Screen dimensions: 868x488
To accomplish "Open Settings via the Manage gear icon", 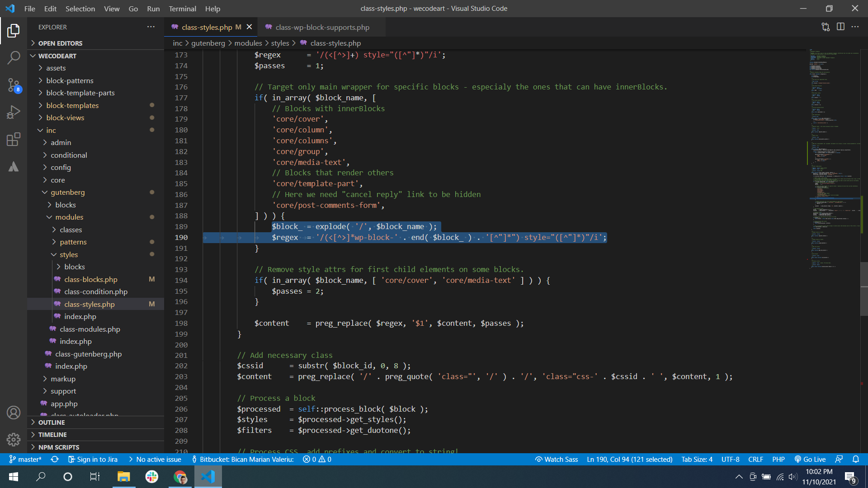I will [x=14, y=440].
